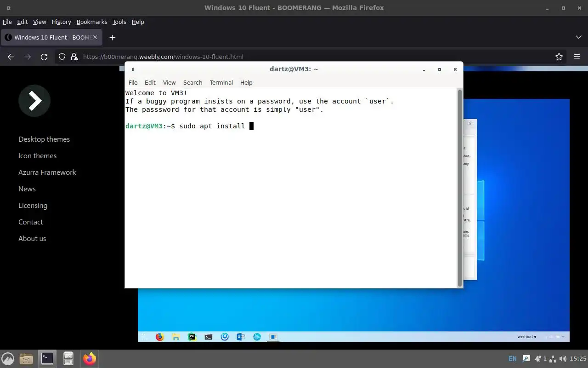Open the desktop application launcher menu icon
Screen dimensions: 588x368
pos(8,358)
